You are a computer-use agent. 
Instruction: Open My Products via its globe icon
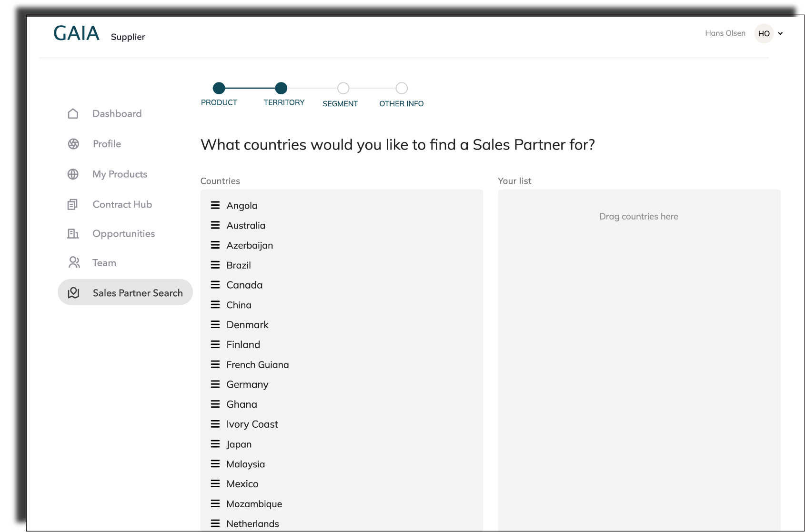pyautogui.click(x=73, y=174)
